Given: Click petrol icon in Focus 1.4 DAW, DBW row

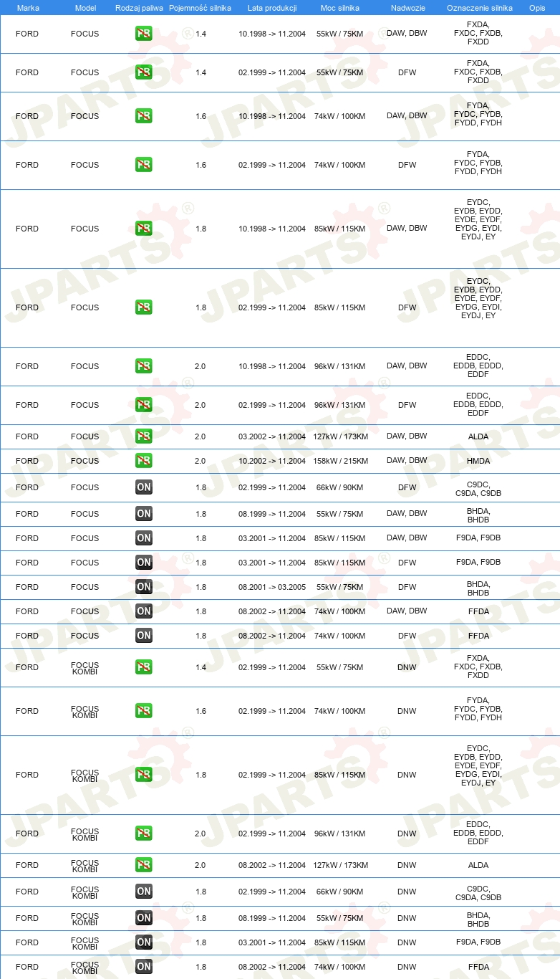Looking at the screenshot, I should 144,34.
